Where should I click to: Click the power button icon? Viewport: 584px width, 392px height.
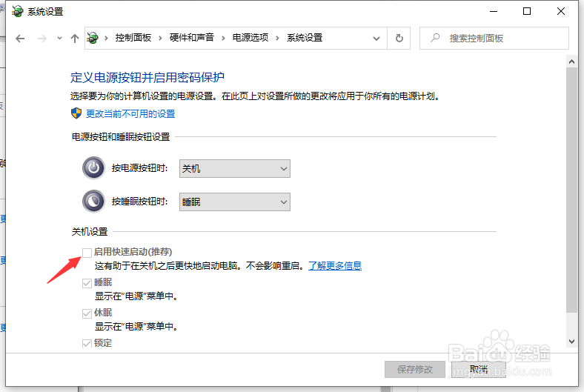click(93, 168)
